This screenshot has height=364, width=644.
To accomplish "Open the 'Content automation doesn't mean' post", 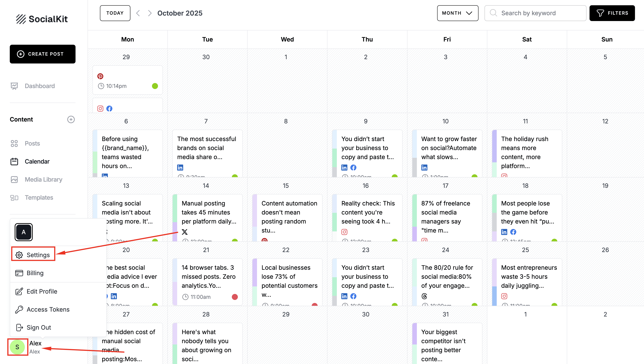I will click(287, 217).
